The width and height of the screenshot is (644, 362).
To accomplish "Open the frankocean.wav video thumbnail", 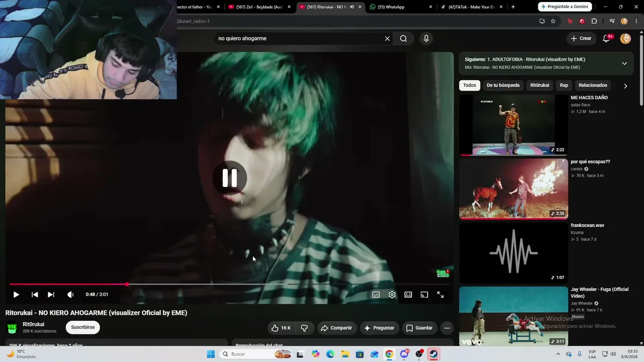I will coord(514,252).
